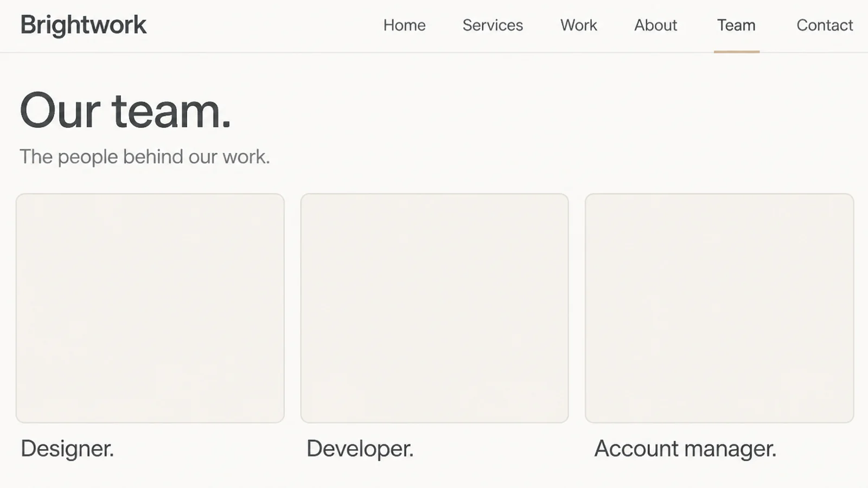Click the Brightwork logo
The height and width of the screenshot is (488, 868).
84,25
